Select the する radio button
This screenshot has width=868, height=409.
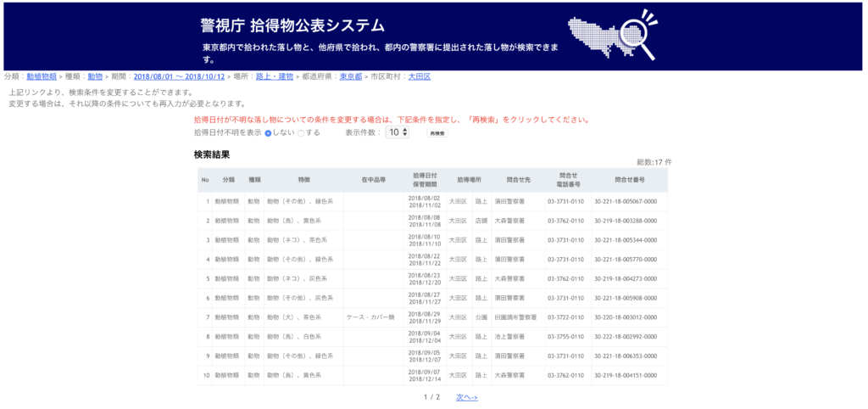[301, 133]
